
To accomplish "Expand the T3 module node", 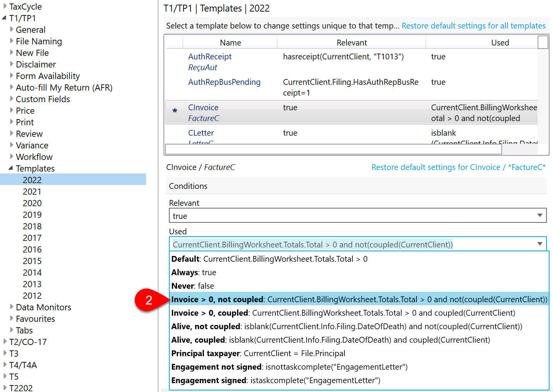I will click(5, 353).
